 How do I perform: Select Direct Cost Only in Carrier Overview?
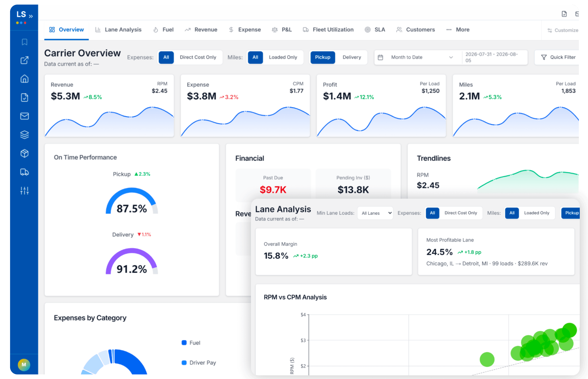click(x=198, y=57)
